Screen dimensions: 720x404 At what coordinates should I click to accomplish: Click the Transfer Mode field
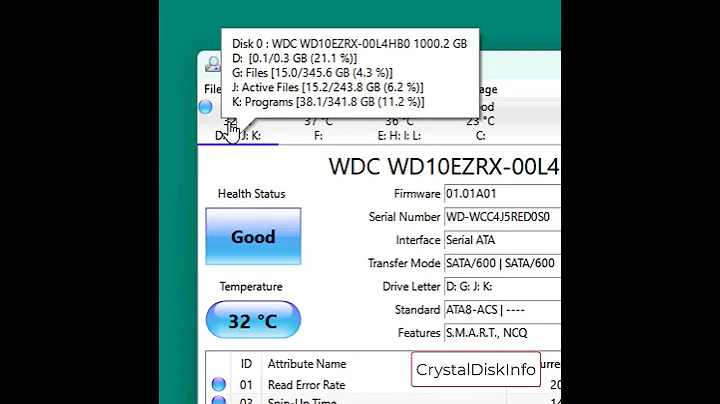(502, 263)
